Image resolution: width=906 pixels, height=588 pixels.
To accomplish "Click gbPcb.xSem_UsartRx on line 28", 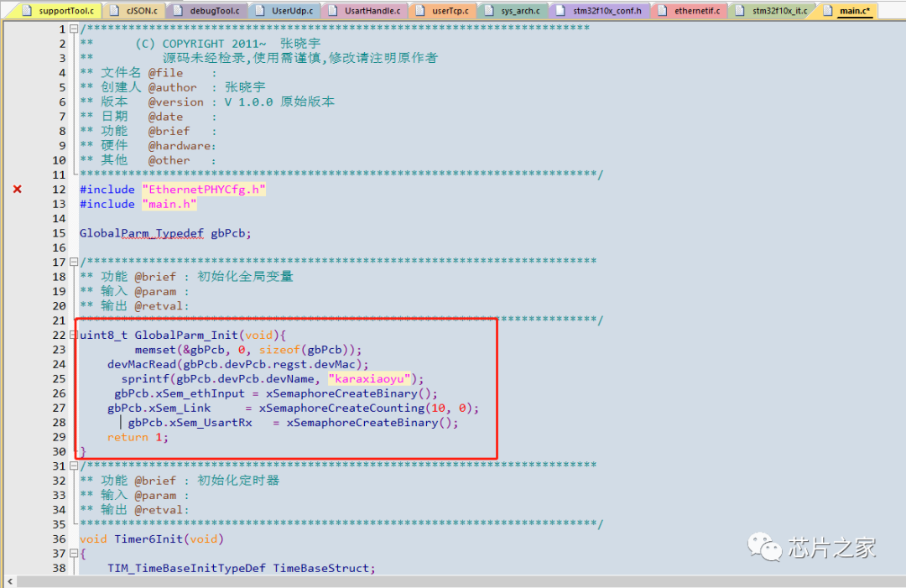I will [190, 423].
